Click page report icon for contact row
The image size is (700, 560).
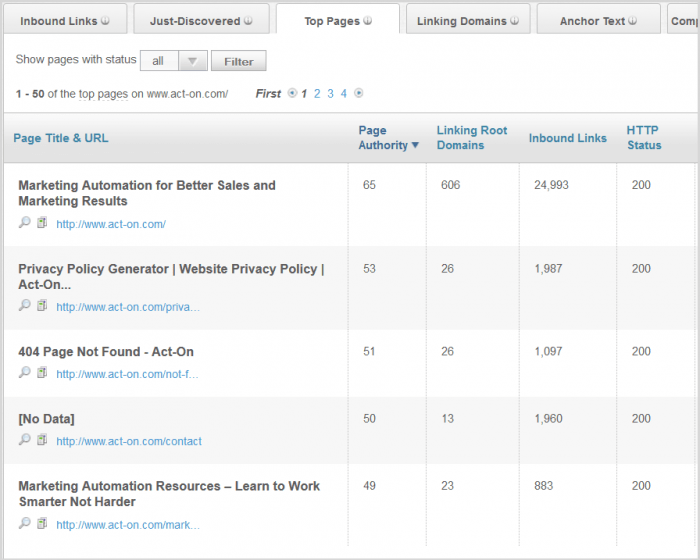(42, 439)
